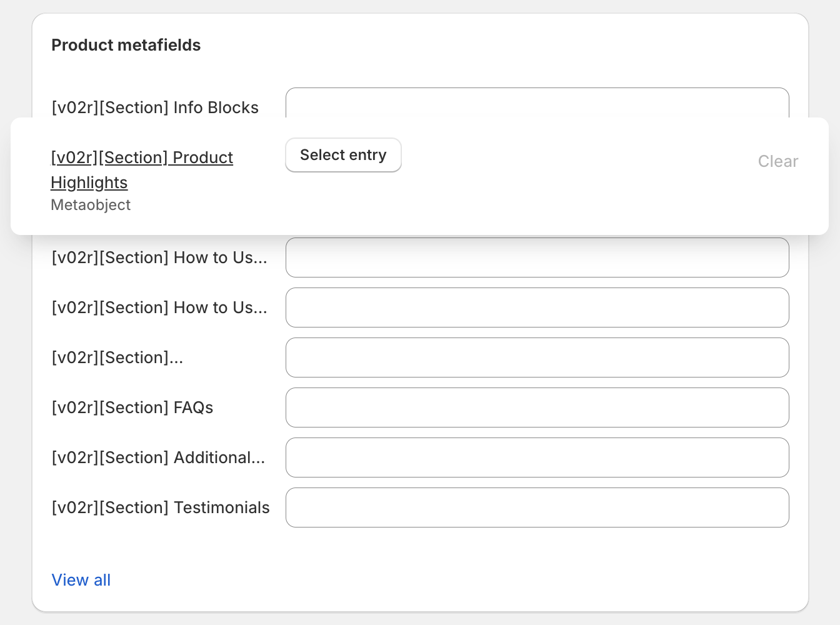Click the Select entry button
This screenshot has width=840, height=625.
343,155
